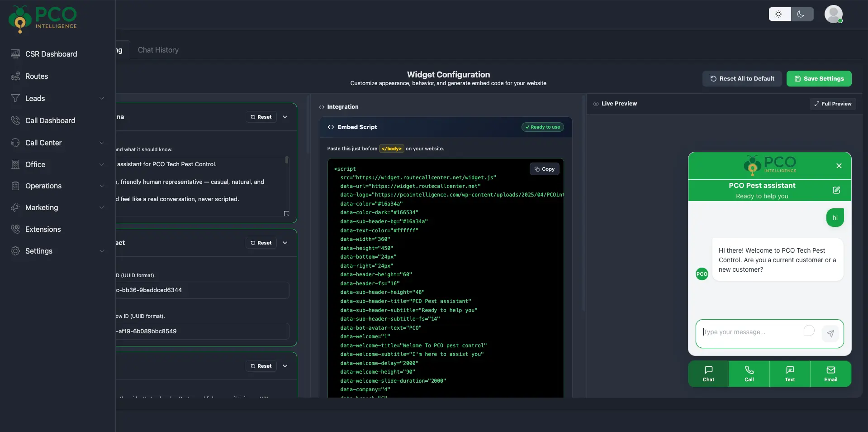The height and width of the screenshot is (432, 868).
Task: Close the chat widget preview
Action: (x=839, y=166)
